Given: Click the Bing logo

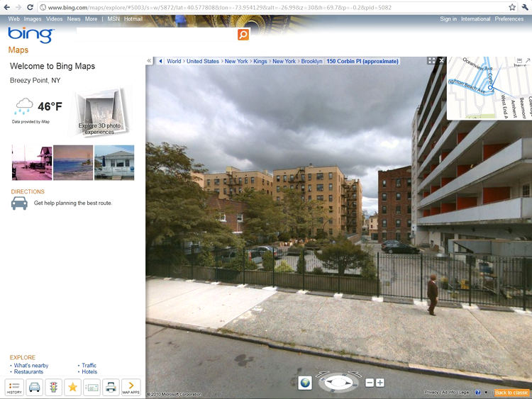Looking at the screenshot, I should [31, 35].
